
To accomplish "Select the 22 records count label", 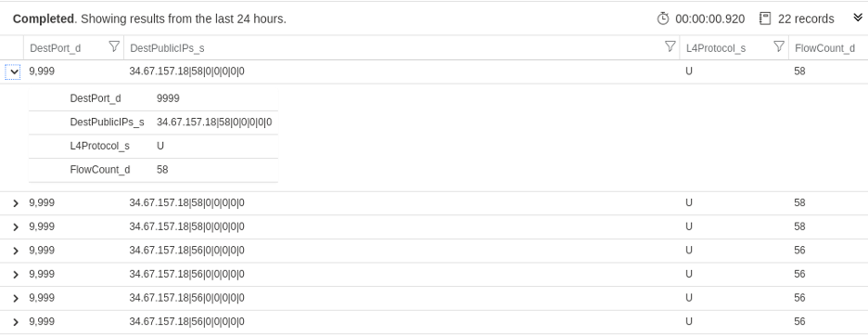I will point(806,19).
